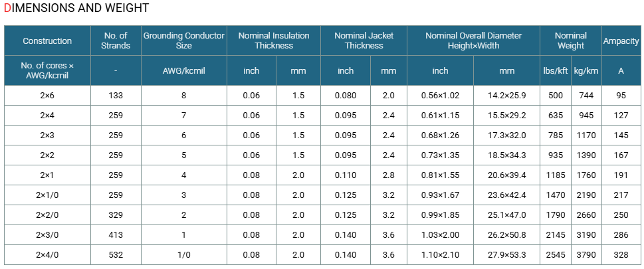Image resolution: width=644 pixels, height=269 pixels.
Task: Select the 27.9×53.3 mm diameter cell
Action: click(507, 255)
